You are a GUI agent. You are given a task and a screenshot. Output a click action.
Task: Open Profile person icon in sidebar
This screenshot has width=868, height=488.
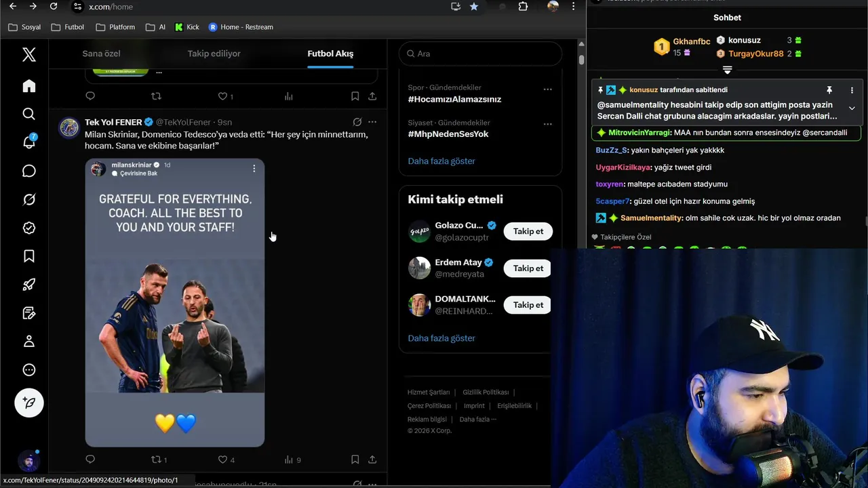[x=28, y=342]
